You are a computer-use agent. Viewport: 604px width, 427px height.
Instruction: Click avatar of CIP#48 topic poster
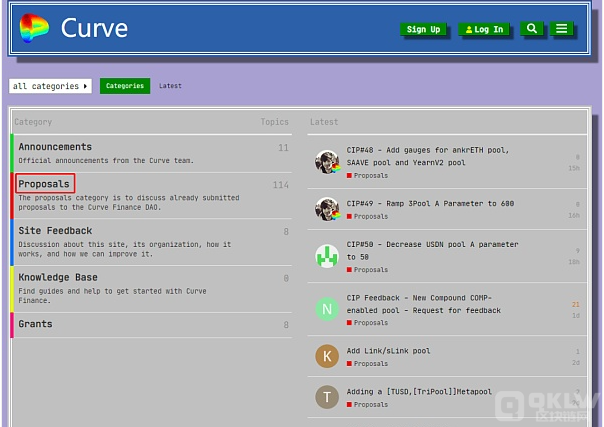[x=327, y=162]
